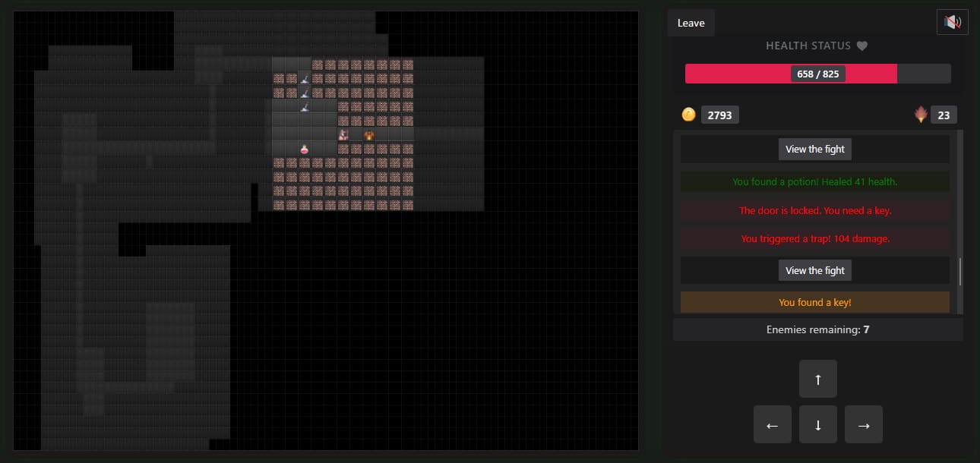Click the lowest of the three lever items
This screenshot has width=980, height=463.
(305, 107)
